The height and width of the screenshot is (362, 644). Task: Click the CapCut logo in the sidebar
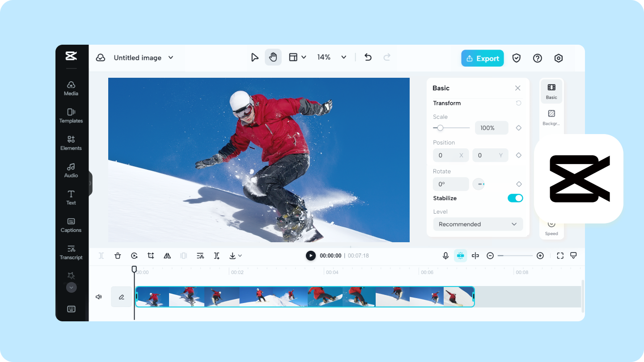(71, 55)
